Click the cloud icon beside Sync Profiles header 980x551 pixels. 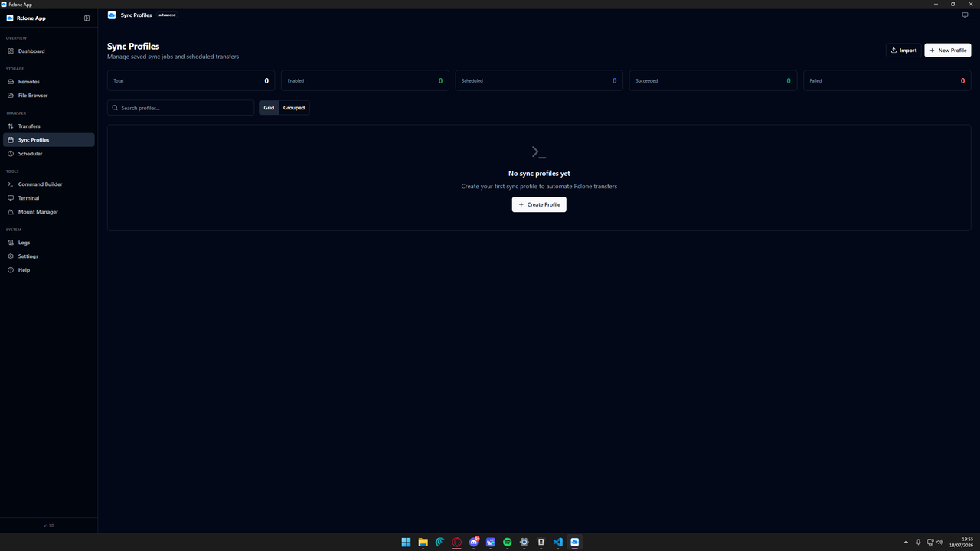click(x=112, y=15)
